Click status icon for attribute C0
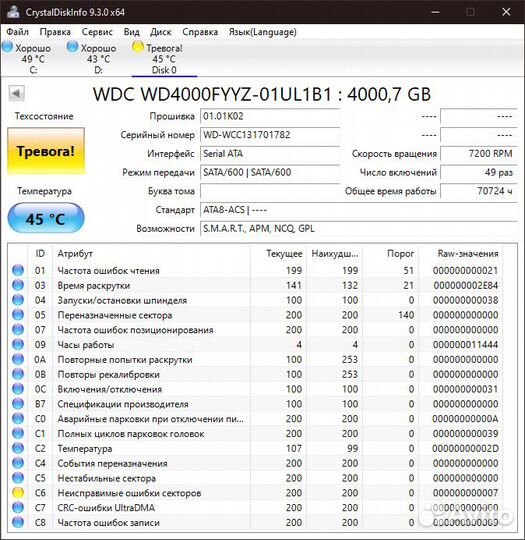 click(18, 419)
